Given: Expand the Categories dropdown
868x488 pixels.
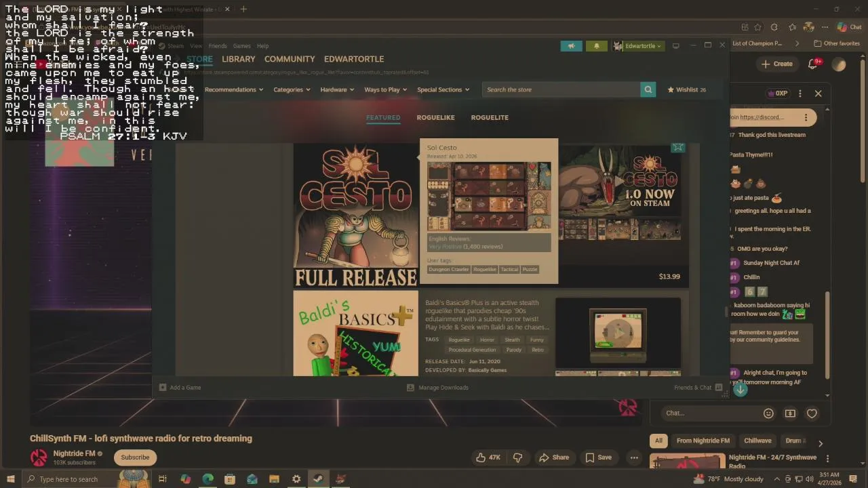Looking at the screenshot, I should pyautogui.click(x=292, y=89).
